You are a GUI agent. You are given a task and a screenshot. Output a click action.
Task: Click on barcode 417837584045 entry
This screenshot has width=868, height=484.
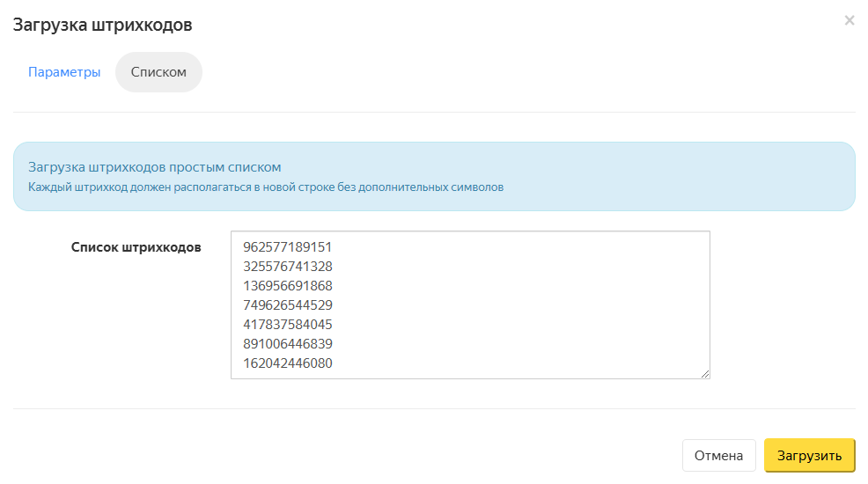(x=287, y=325)
